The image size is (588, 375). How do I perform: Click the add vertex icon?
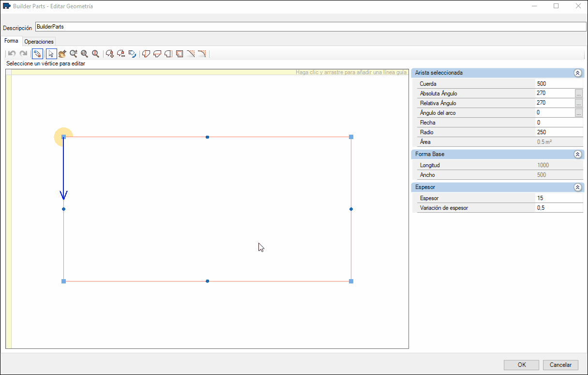point(110,54)
